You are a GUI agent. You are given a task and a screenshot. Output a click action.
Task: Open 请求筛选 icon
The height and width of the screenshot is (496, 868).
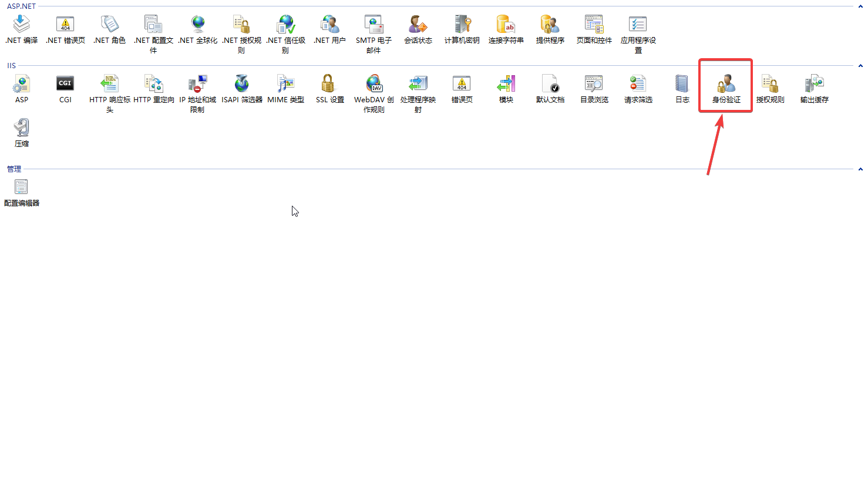point(638,83)
